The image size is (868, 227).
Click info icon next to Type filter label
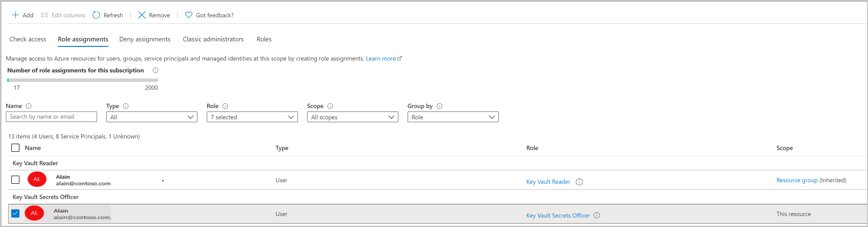point(126,106)
